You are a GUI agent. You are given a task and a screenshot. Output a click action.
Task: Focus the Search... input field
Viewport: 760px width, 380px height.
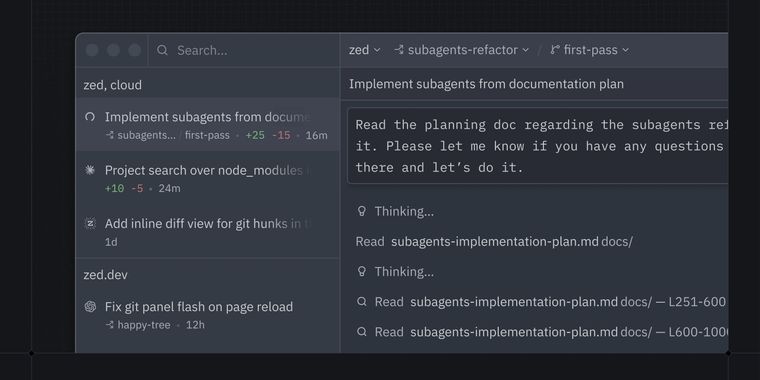click(243, 50)
